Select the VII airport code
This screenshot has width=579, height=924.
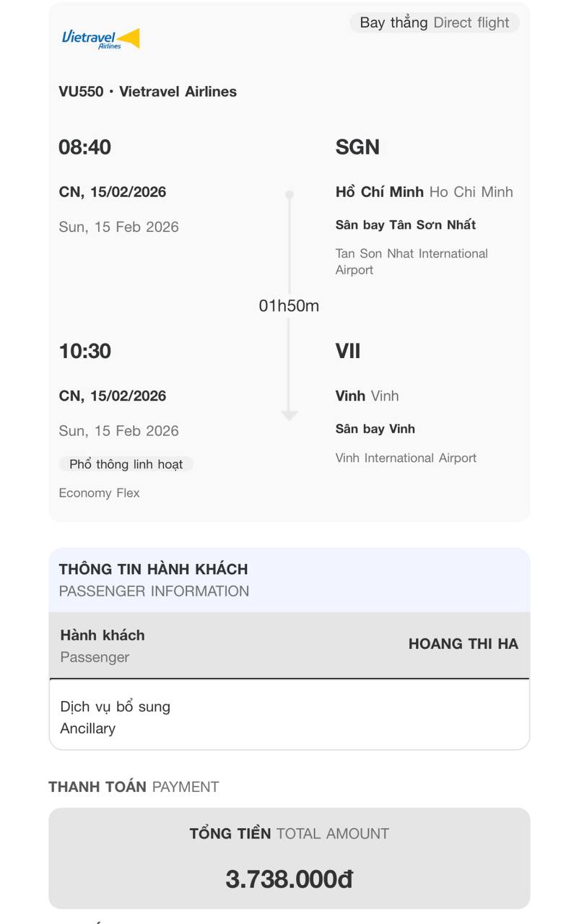(x=348, y=352)
